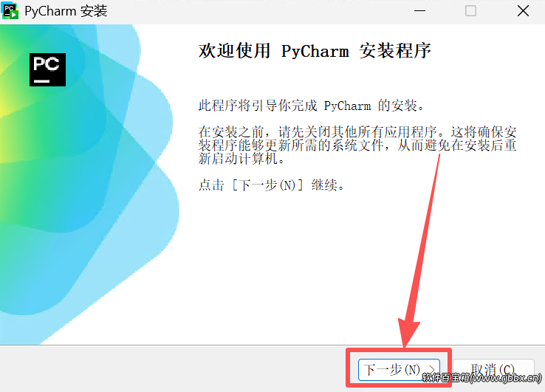Click the text 点击 [下一步(N)] 继续。
The image size is (545, 392).
click(x=272, y=185)
